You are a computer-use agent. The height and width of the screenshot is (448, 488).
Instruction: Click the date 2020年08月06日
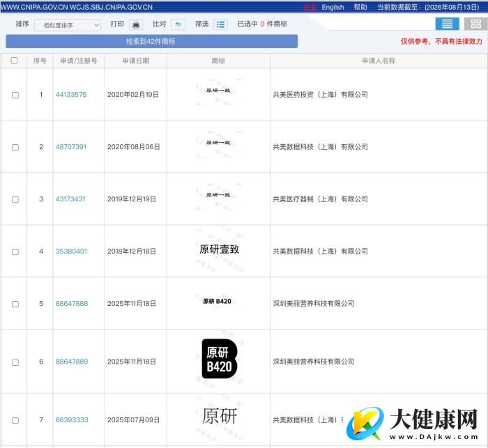pyautogui.click(x=134, y=147)
